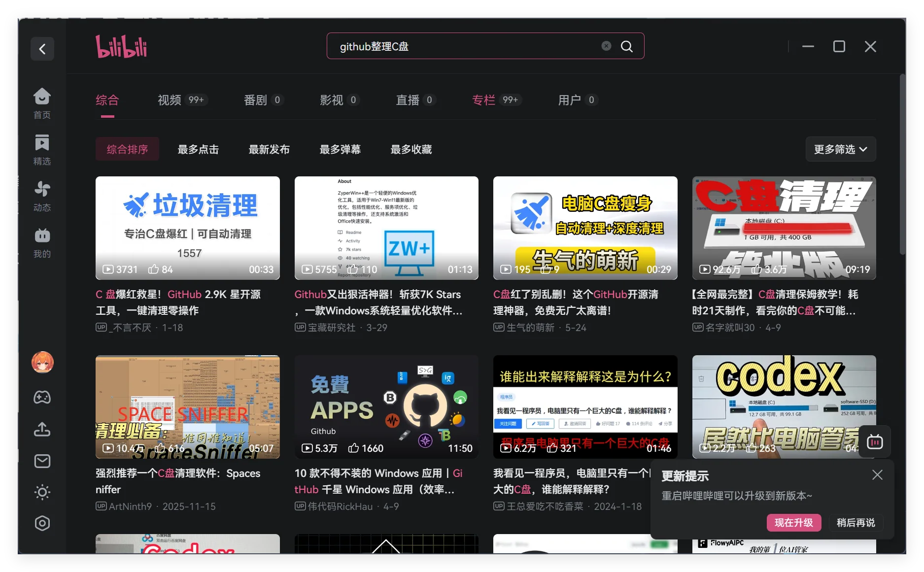Image resolution: width=924 pixels, height=572 pixels.
Task: Expand the 更多筛选 dropdown
Action: point(841,149)
